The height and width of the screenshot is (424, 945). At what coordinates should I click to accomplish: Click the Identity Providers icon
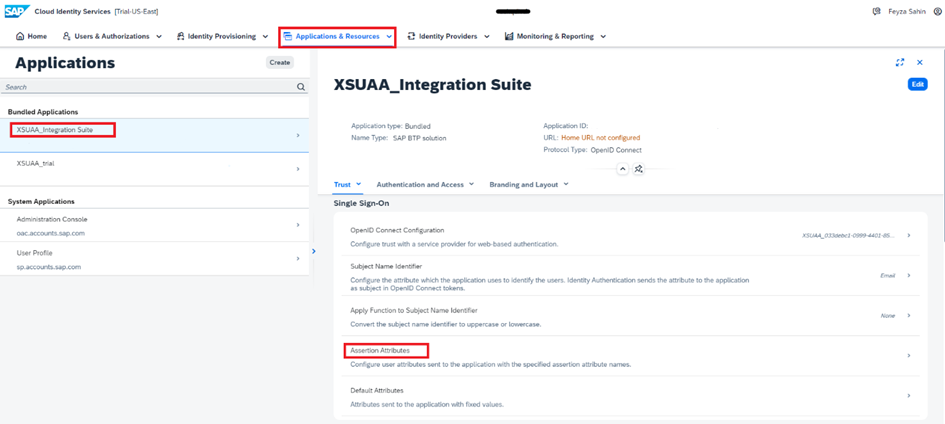coord(412,36)
